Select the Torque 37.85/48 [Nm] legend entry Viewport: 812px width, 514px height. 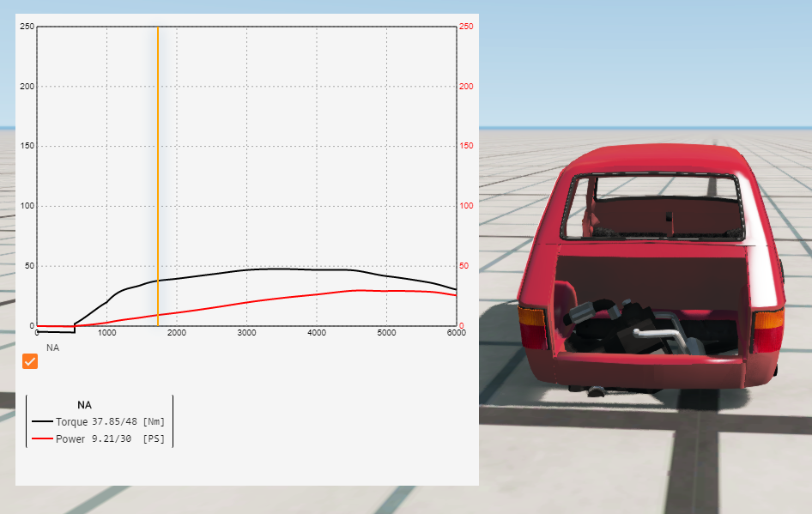(x=99, y=422)
